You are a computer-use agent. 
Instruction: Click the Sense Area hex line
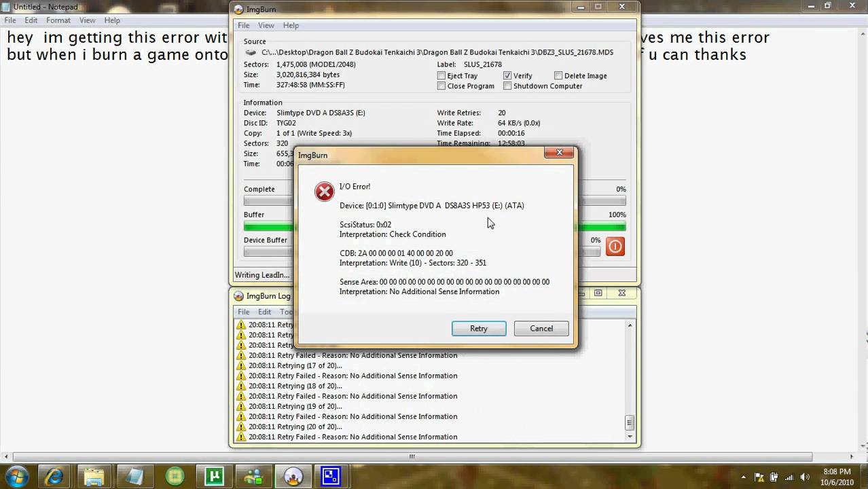coord(444,282)
